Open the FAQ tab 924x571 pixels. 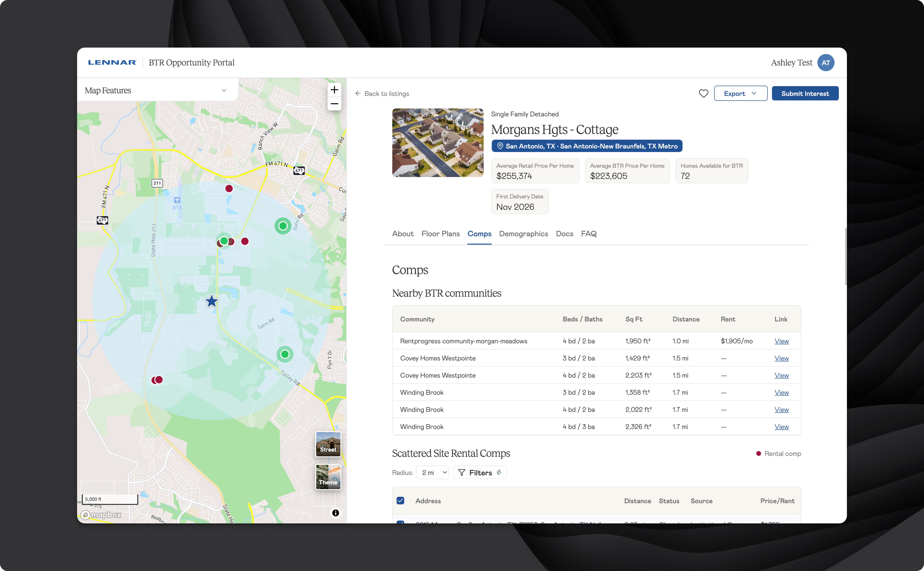(589, 234)
